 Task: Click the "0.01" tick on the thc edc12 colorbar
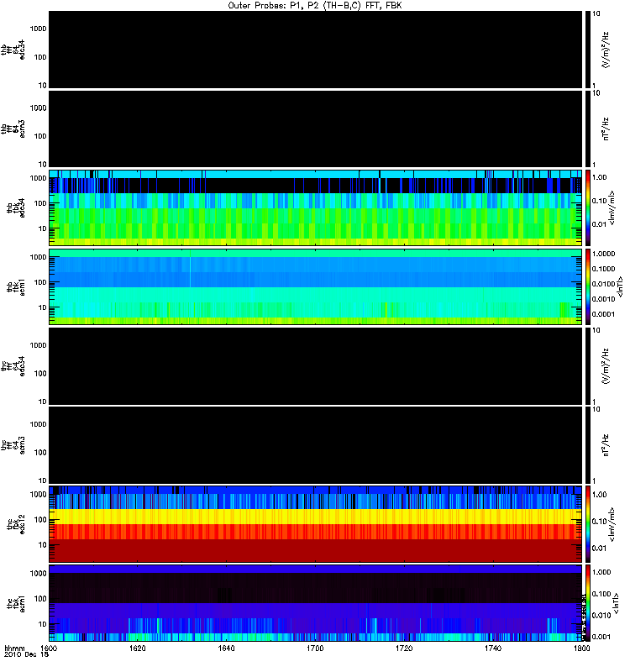(x=600, y=549)
